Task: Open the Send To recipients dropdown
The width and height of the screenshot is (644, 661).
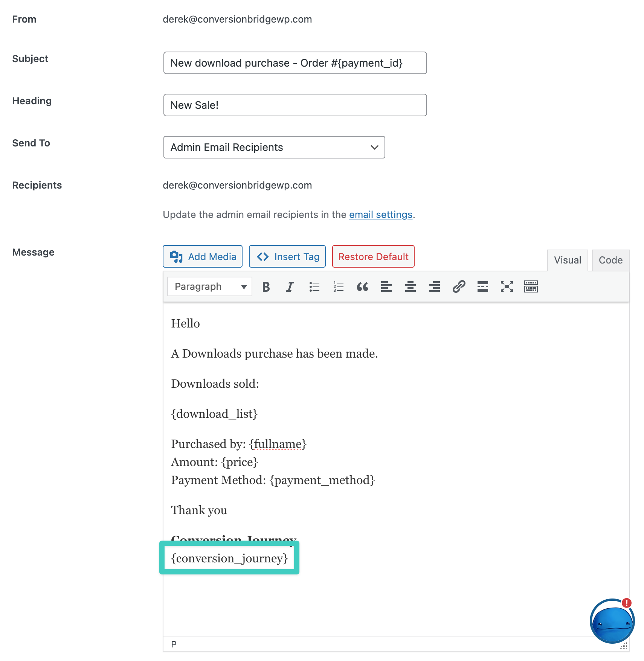Action: (x=274, y=147)
